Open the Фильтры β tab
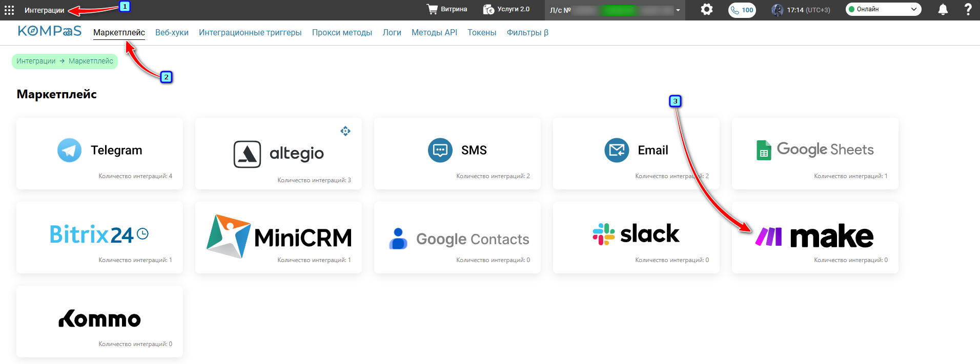Image resolution: width=980 pixels, height=364 pixels. click(x=527, y=32)
